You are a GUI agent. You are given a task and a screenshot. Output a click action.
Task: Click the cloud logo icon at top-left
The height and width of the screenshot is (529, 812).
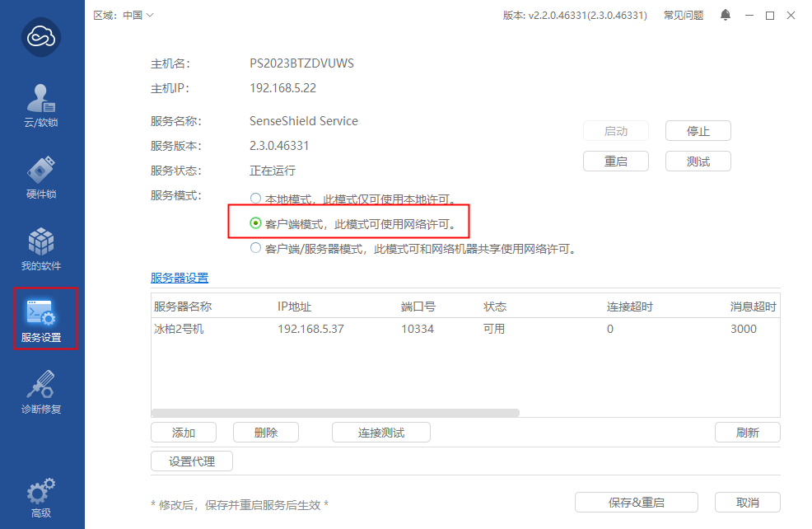(41, 36)
